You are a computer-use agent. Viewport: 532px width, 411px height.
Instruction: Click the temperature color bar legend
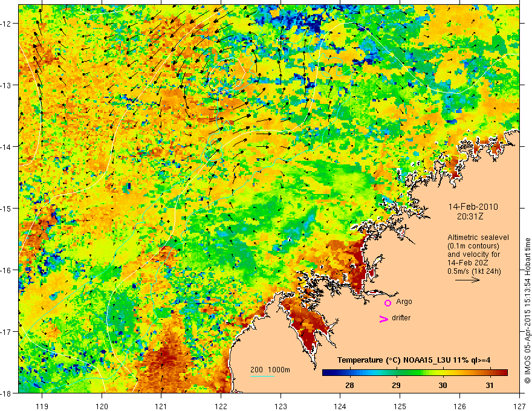(x=415, y=373)
